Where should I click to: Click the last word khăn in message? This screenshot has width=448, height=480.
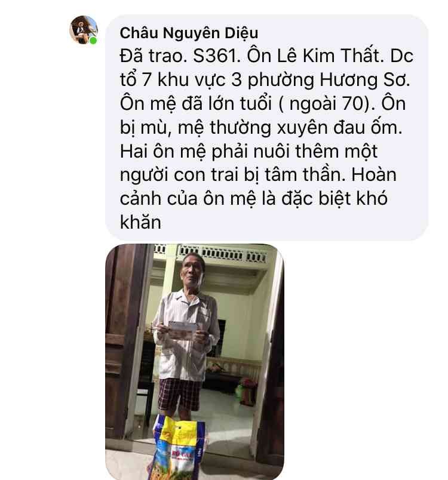click(140, 222)
